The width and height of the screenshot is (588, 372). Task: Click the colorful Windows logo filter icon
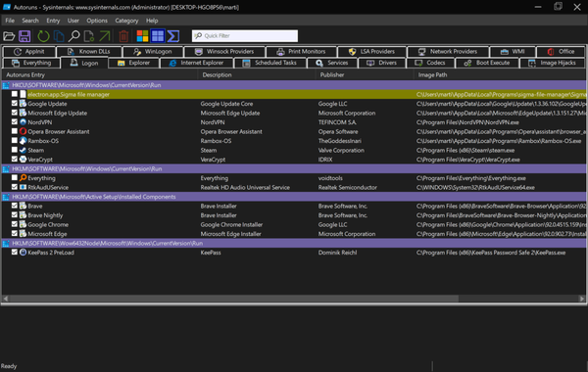142,36
